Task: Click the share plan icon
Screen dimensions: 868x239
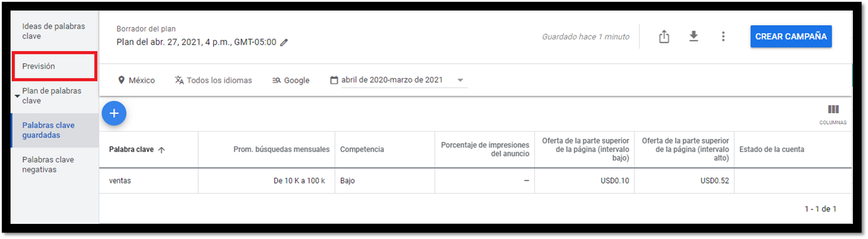Action: (664, 37)
